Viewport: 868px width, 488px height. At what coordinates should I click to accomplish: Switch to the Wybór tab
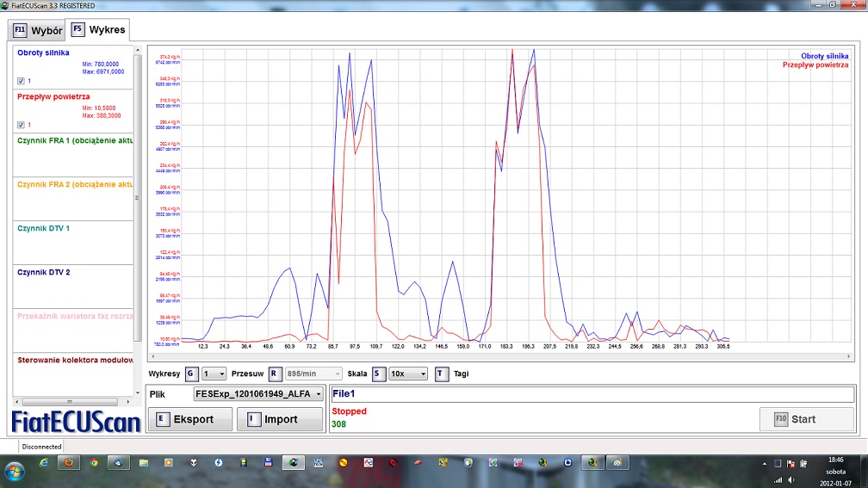(x=37, y=31)
